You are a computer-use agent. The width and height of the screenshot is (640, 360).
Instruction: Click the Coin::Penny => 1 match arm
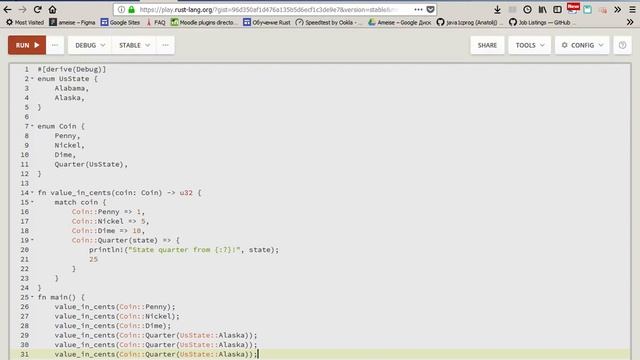click(x=108, y=212)
